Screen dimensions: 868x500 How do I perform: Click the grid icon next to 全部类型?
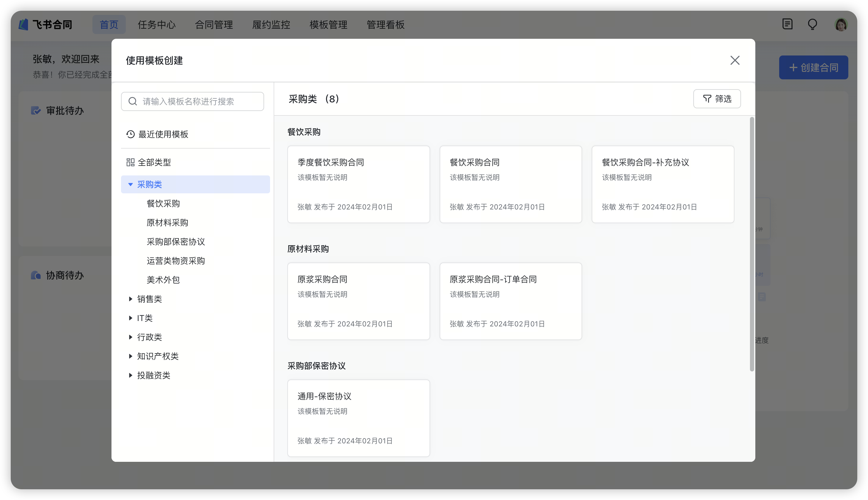click(130, 162)
